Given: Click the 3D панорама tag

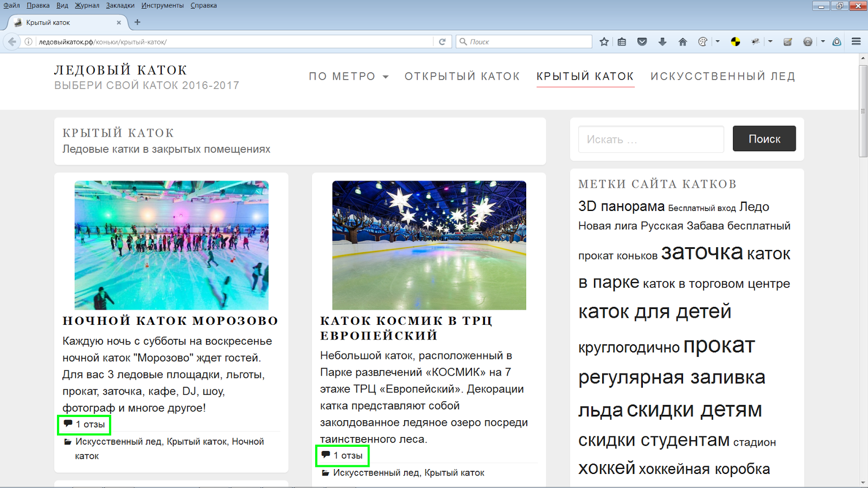Looking at the screenshot, I should pyautogui.click(x=621, y=207).
